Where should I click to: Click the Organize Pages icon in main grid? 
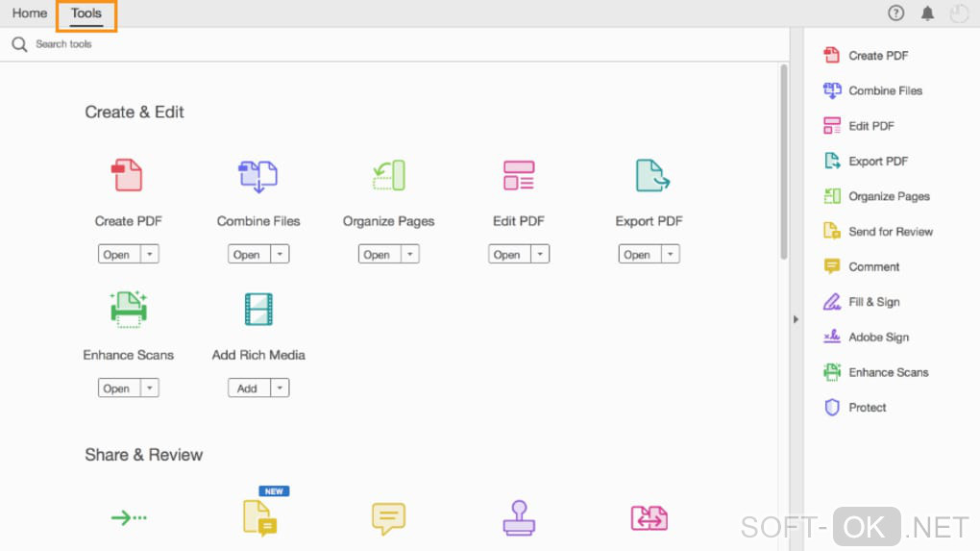389,175
